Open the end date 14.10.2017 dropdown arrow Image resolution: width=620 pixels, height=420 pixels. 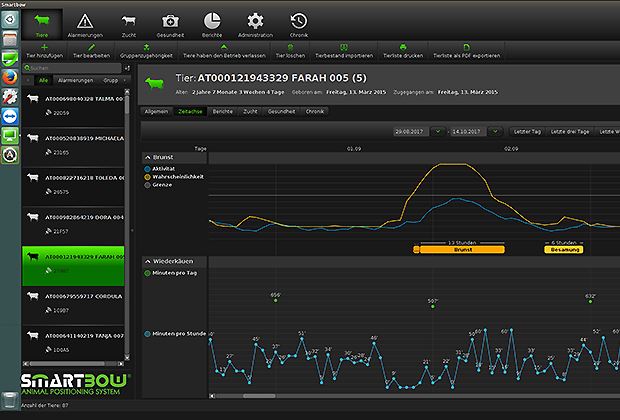(495, 132)
